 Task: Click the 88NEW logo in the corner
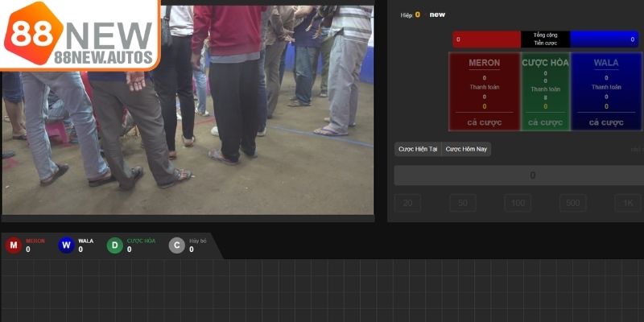click(79, 35)
